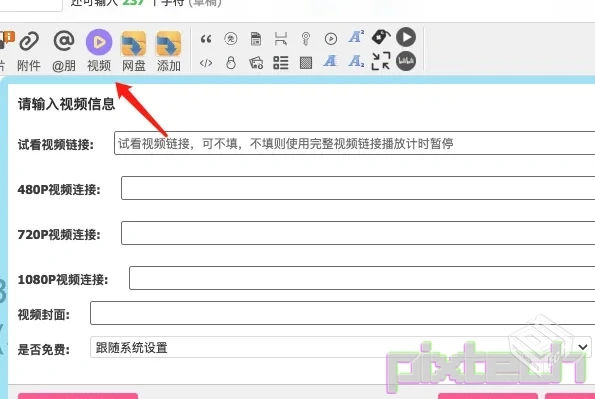The width and height of the screenshot is (595, 399).
Task: Click the 视频封面 input field
Action: pos(342,313)
